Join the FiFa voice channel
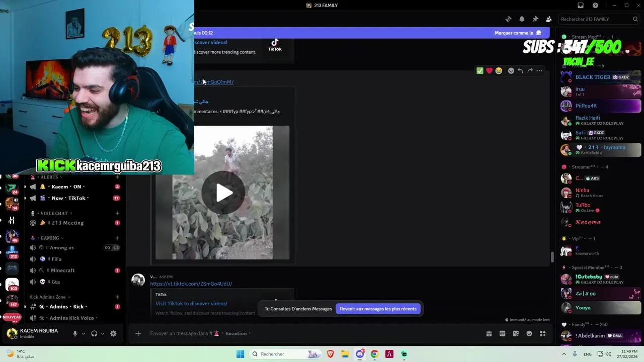This screenshot has width=644, height=362. [x=74, y=259]
